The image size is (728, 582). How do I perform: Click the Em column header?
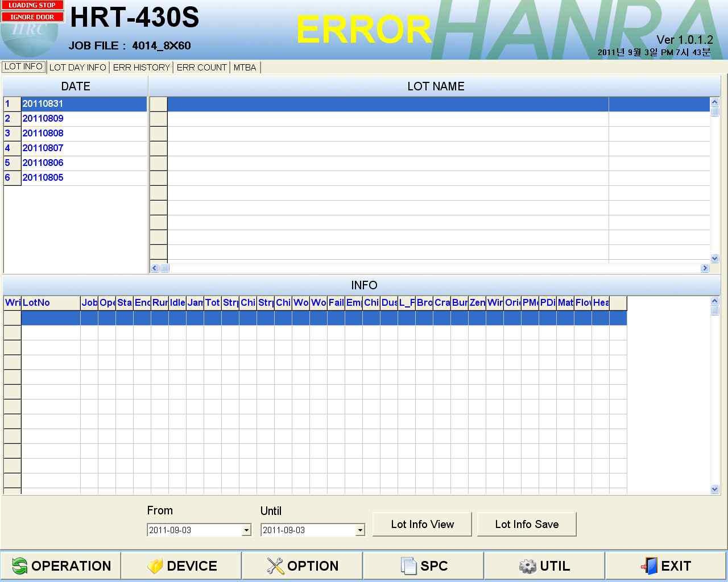tap(354, 303)
